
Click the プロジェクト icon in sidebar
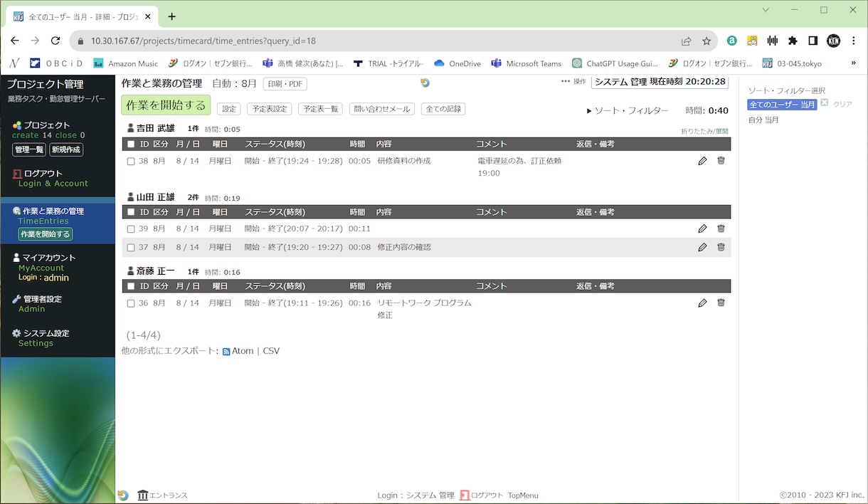click(17, 125)
